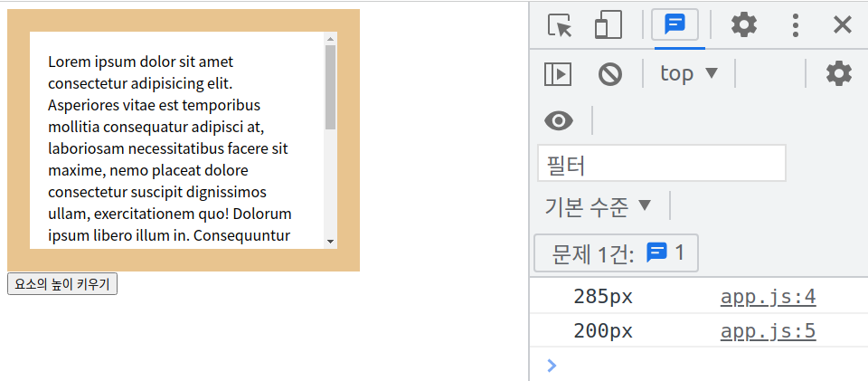Open DevTools settings gear in top bar
868x381 pixels.
743,25
